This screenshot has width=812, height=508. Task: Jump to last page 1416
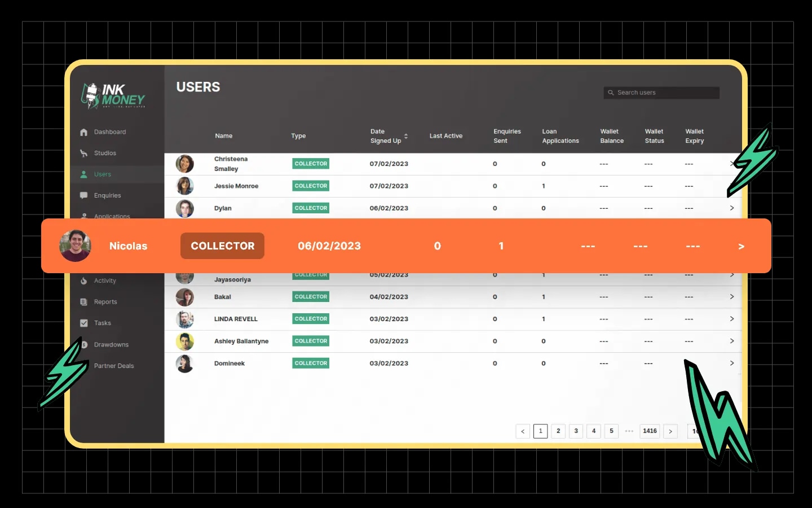click(x=650, y=431)
